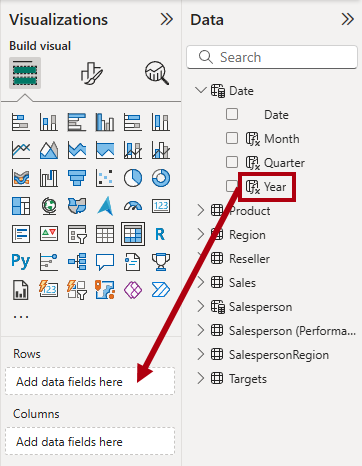This screenshot has height=466, width=362.
Task: Expand the Sales table
Action: pyautogui.click(x=201, y=283)
